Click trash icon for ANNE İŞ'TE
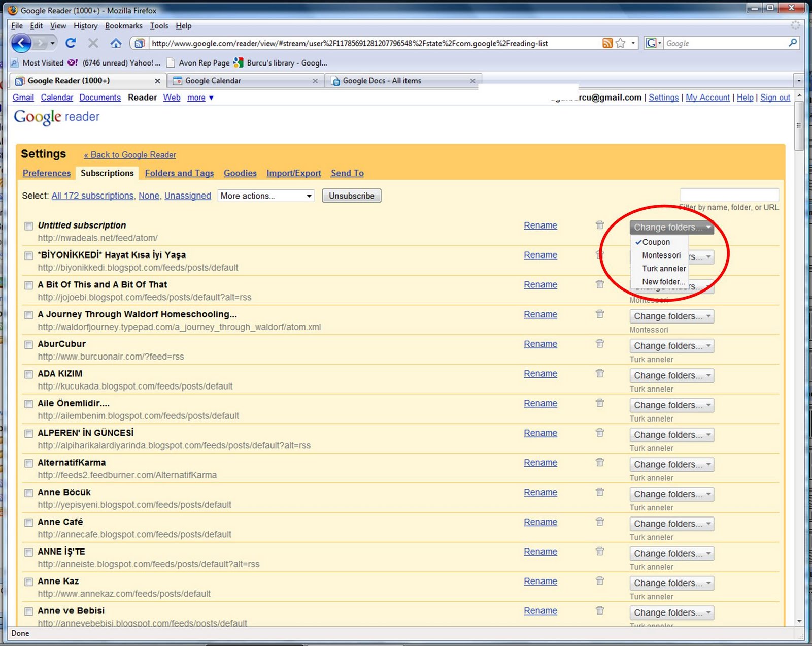The width and height of the screenshot is (812, 646). (x=600, y=551)
